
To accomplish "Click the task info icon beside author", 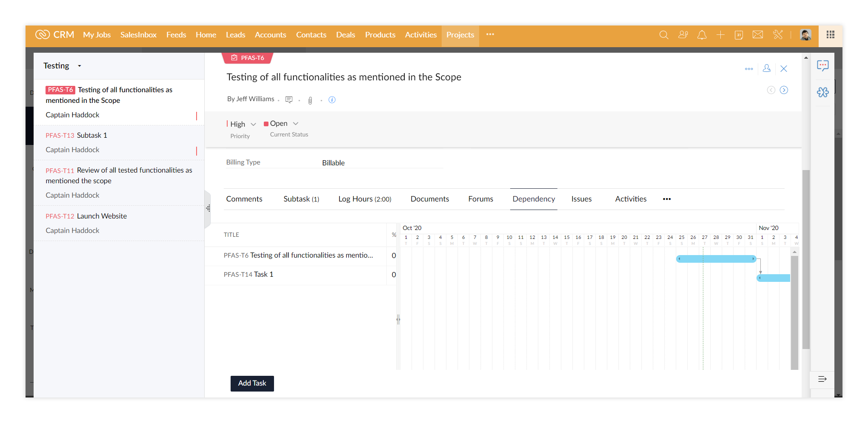I will 332,100.
